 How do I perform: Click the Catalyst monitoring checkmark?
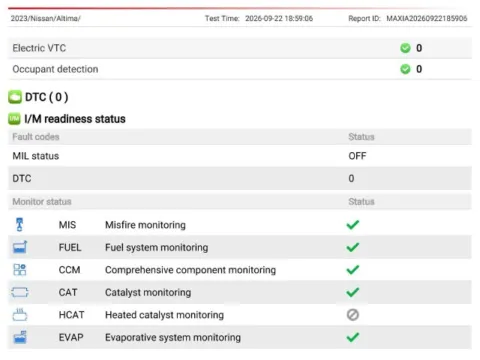pos(353,292)
